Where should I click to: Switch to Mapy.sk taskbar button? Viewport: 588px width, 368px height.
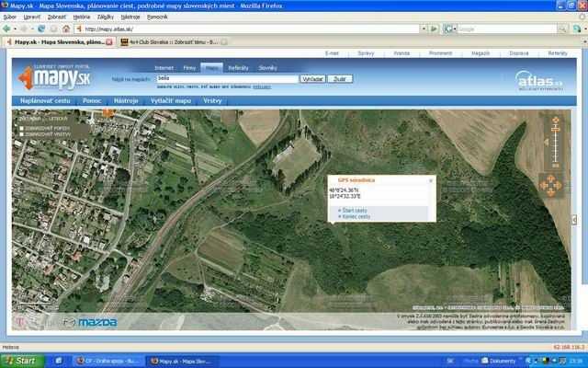click(x=182, y=362)
